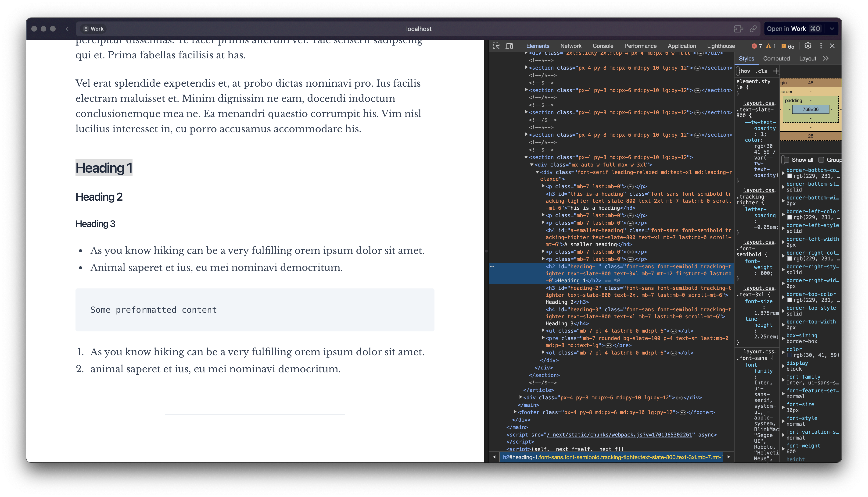Click the Computed styles tab
Image resolution: width=868 pixels, height=497 pixels.
pos(776,58)
